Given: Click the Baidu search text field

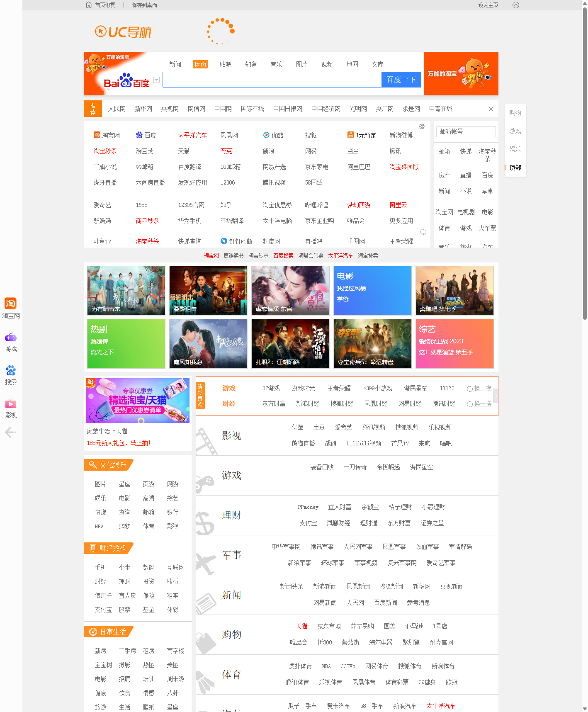Looking at the screenshot, I should pos(272,80).
